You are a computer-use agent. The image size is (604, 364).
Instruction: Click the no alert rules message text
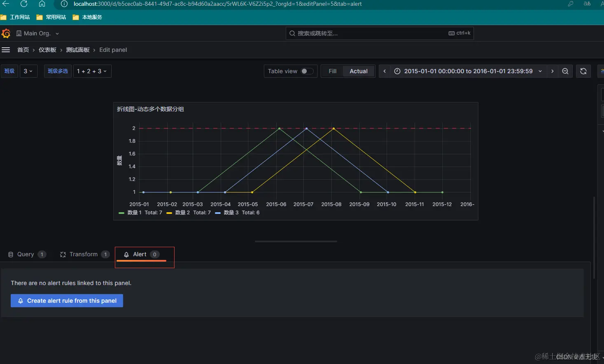click(71, 283)
